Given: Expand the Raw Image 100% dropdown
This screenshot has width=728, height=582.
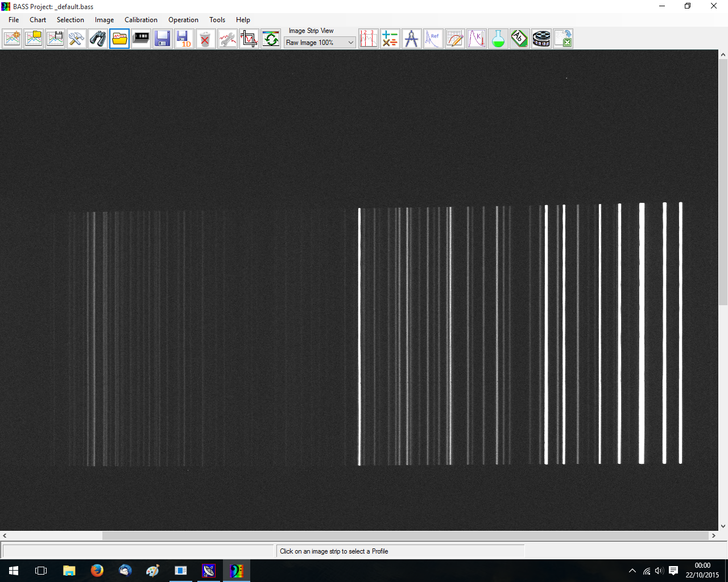Looking at the screenshot, I should [x=350, y=43].
